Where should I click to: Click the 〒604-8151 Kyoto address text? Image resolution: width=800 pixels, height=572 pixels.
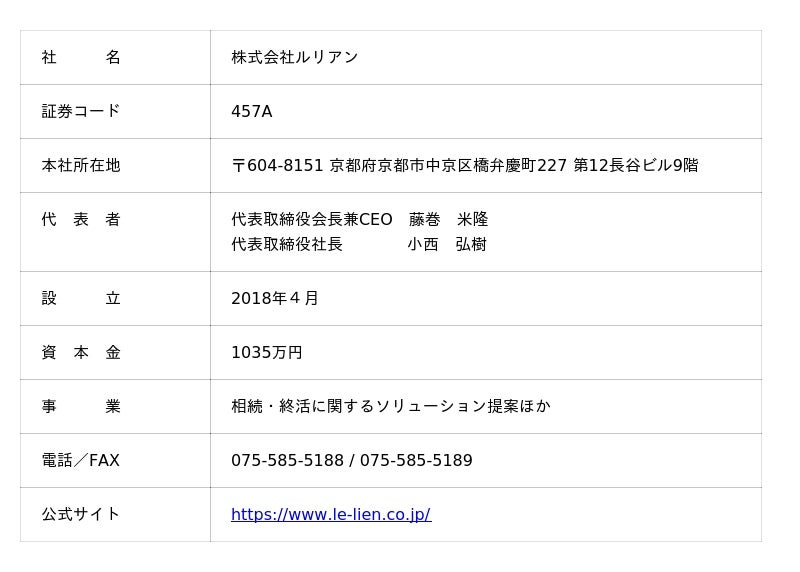pos(464,165)
